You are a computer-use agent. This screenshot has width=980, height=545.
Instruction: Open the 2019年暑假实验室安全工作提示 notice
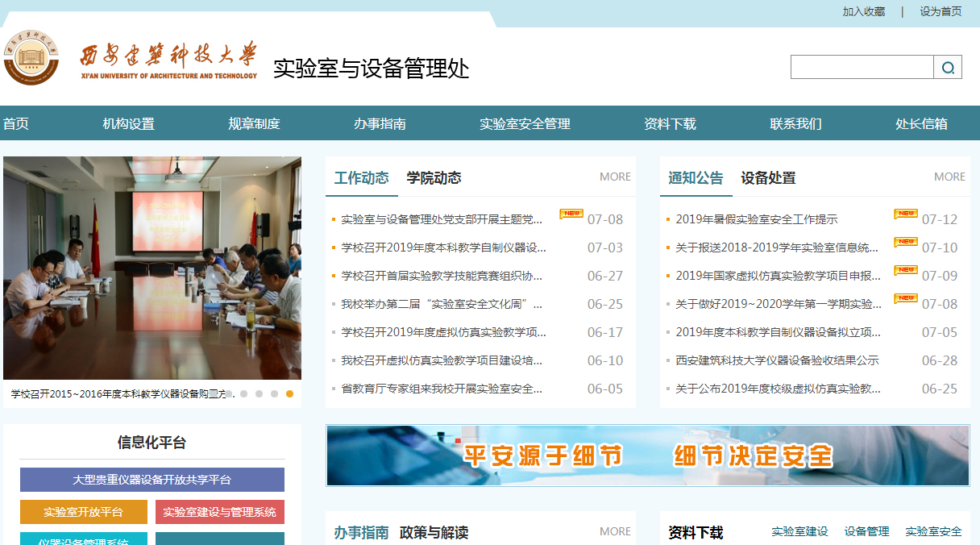pyautogui.click(x=756, y=219)
